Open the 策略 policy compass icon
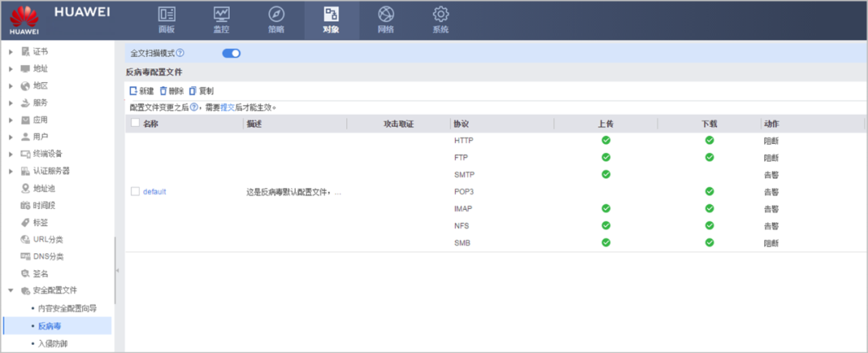Viewport: 868px width, 353px height. (x=276, y=14)
